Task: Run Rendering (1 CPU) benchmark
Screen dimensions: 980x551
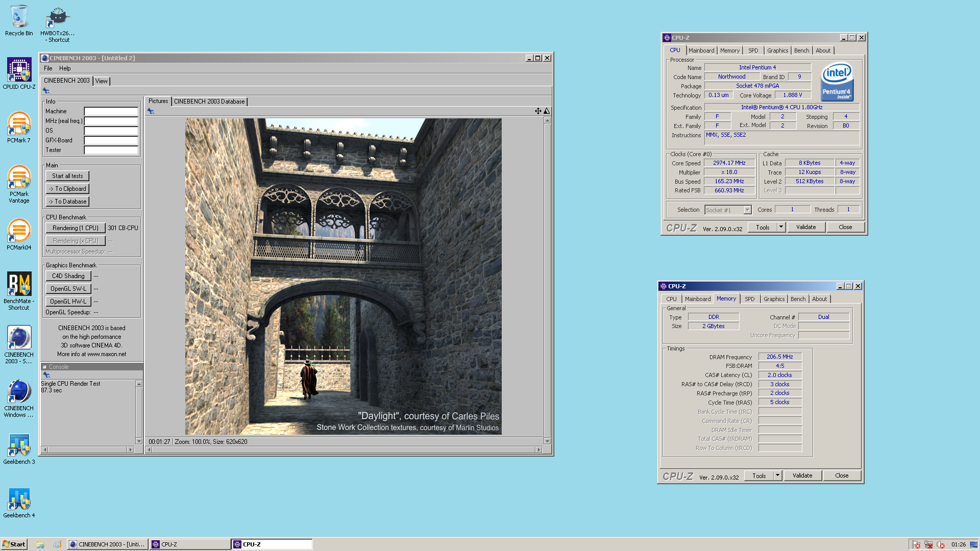Action: [x=76, y=228]
